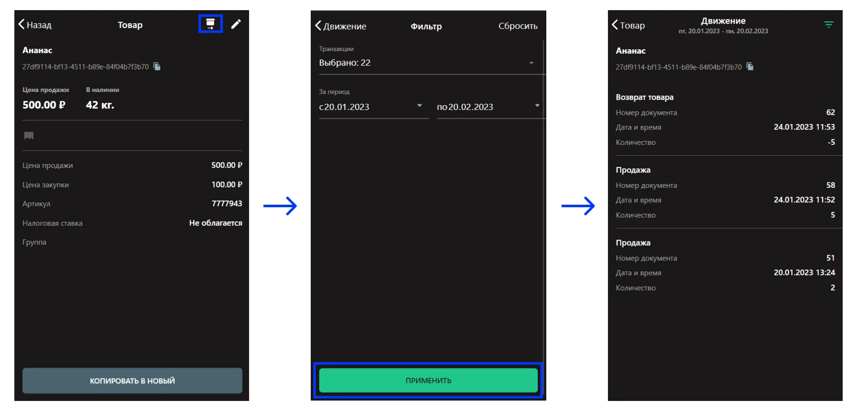Click date 24.01.2023 11:52
Viewport: 868px width, 417px height.
(x=804, y=200)
